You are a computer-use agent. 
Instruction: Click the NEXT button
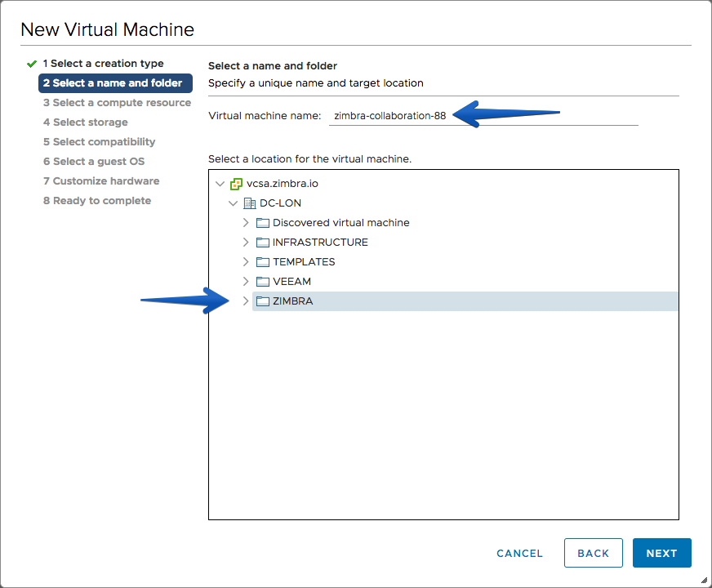click(661, 553)
